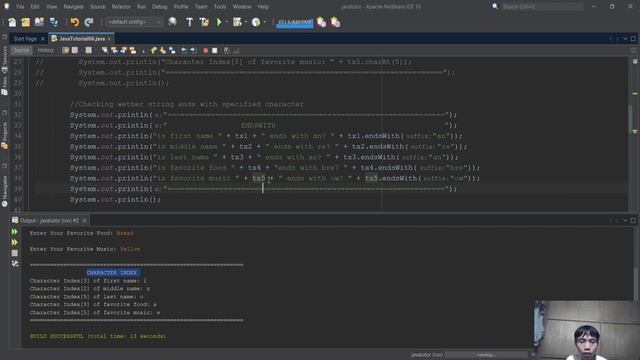Screen dimensions: 640x360
Task: Run Project with the green play icon
Action: [219, 22]
